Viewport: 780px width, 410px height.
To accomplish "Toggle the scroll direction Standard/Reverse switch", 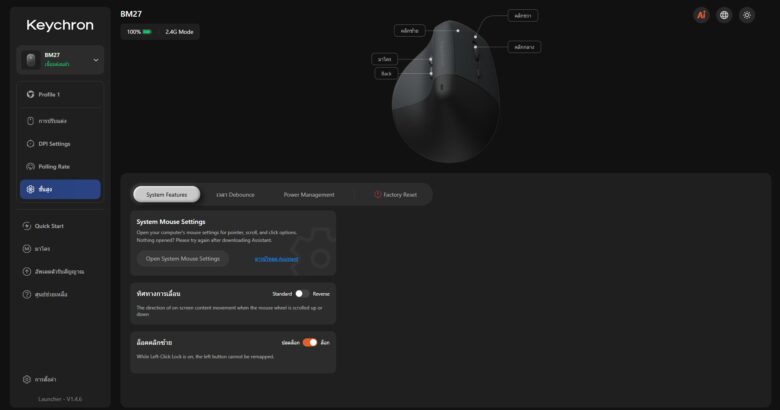I will pyautogui.click(x=301, y=294).
